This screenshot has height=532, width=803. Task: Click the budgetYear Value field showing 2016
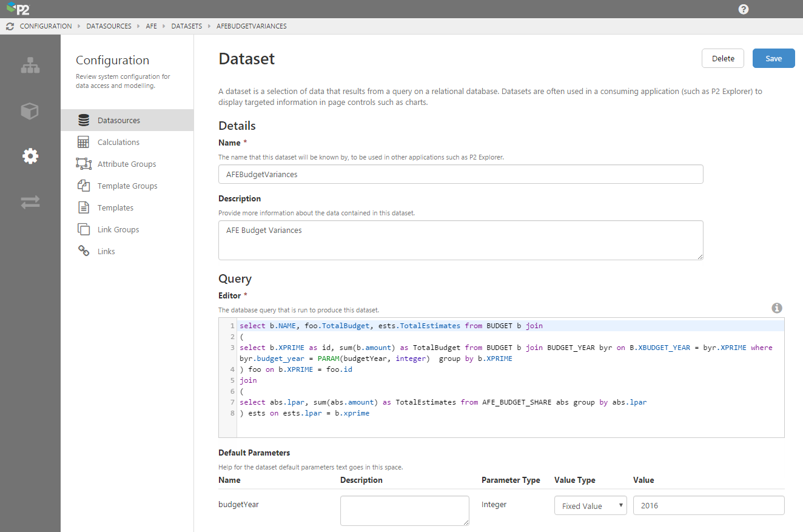tap(708, 506)
